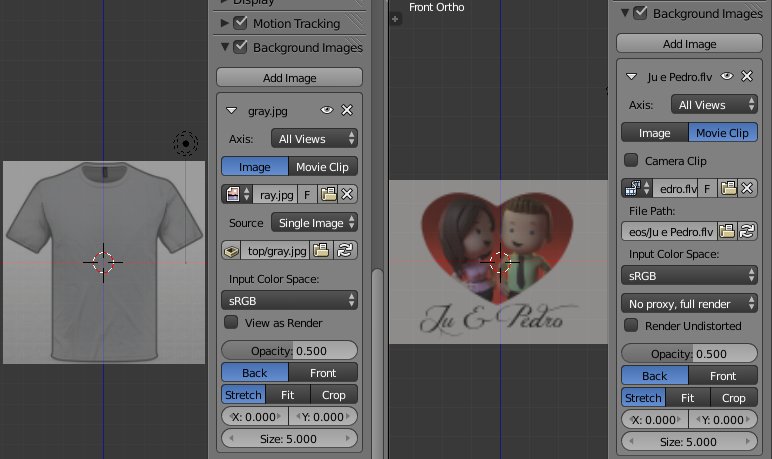Browse movie clip datablock icon beside edro.flv
The width and height of the screenshot is (772, 459).
[x=637, y=189]
